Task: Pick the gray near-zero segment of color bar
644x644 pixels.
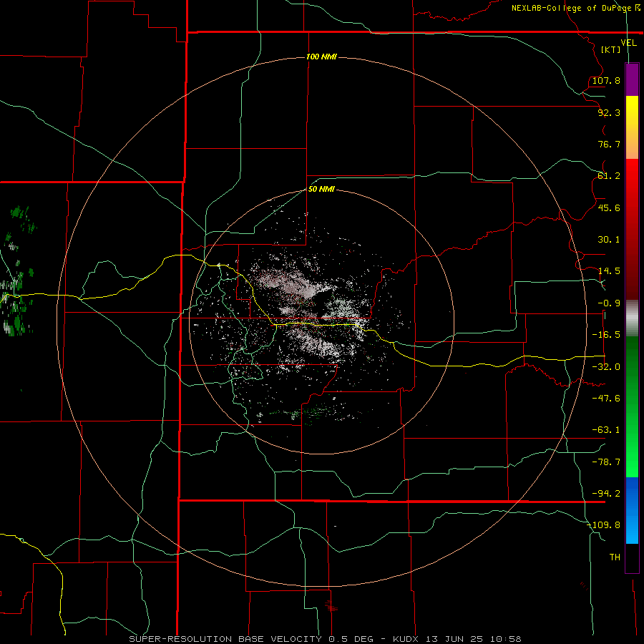Action: [632, 318]
